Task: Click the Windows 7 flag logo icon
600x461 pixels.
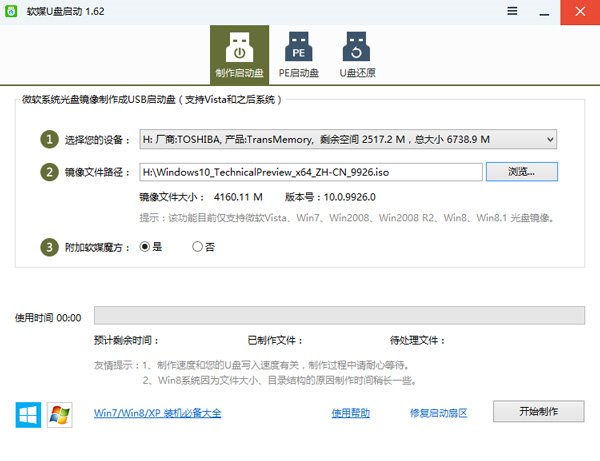Action: click(x=61, y=413)
